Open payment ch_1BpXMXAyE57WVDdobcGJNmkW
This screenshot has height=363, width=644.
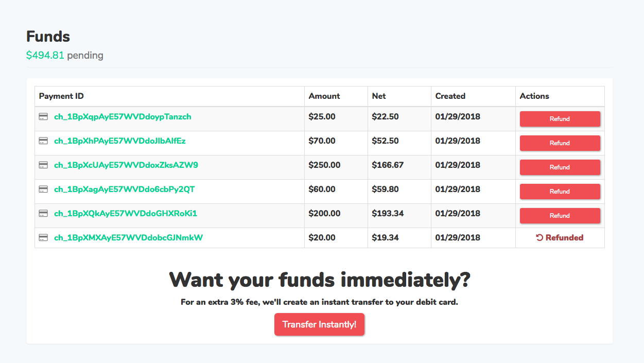128,238
